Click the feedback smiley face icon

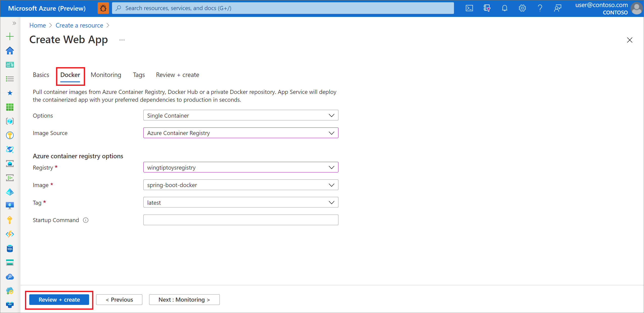tap(558, 7)
